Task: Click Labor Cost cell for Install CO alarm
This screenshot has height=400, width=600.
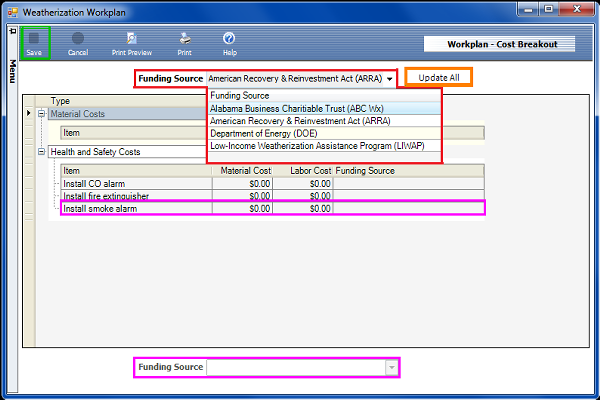Action: (303, 184)
